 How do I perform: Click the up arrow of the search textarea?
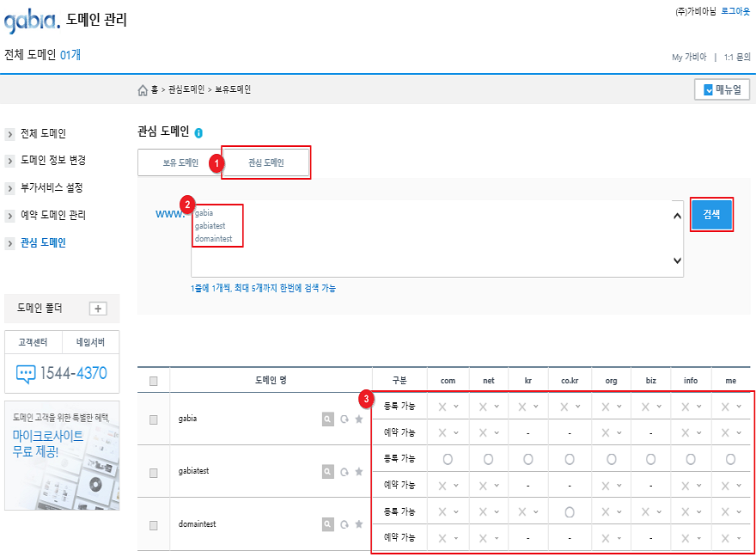tap(677, 216)
